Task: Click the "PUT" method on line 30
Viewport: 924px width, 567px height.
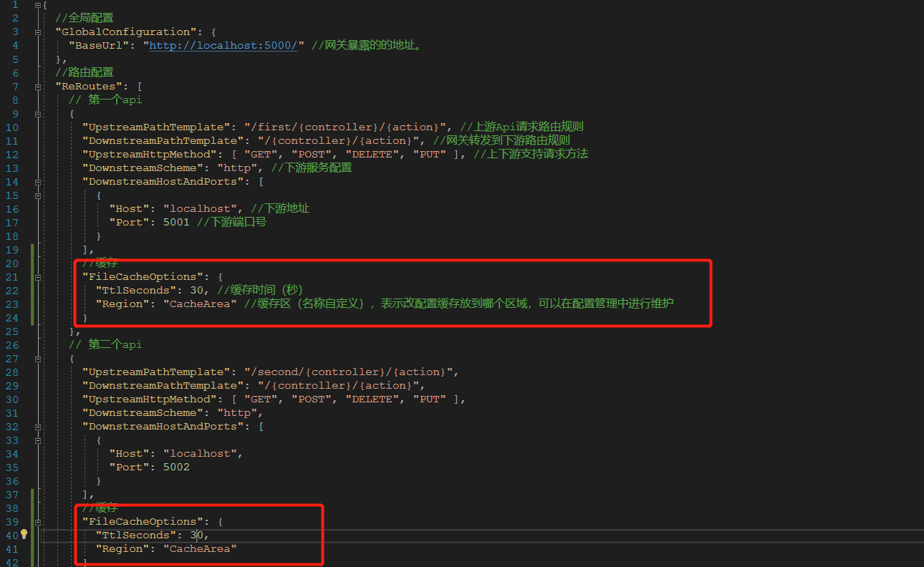Action: click(x=430, y=399)
